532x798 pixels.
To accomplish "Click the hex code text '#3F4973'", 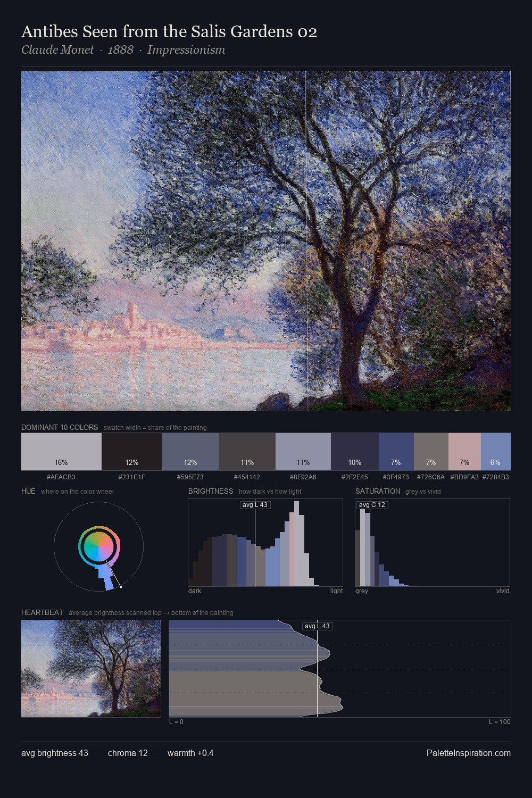I will pos(396,477).
